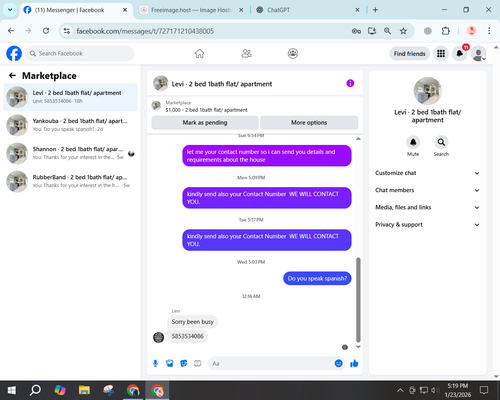Open Windows taskbar search
Viewport: 500px width, 400px height.
[35, 390]
